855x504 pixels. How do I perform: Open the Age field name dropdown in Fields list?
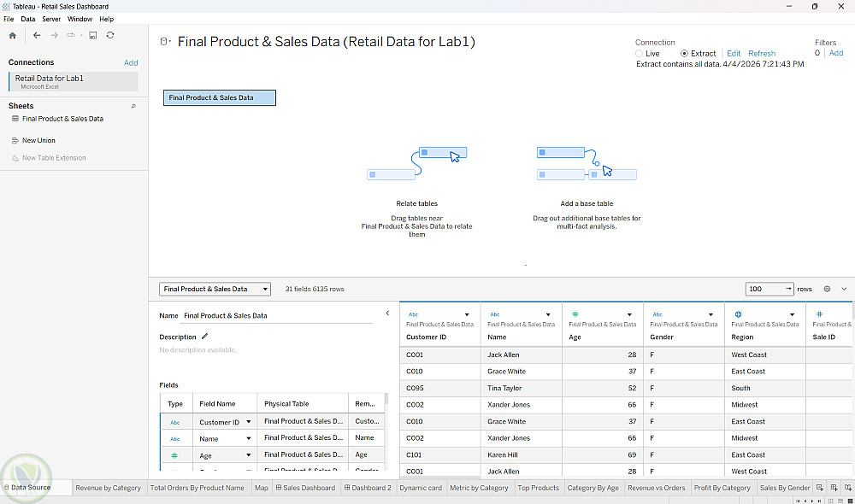pyautogui.click(x=249, y=455)
